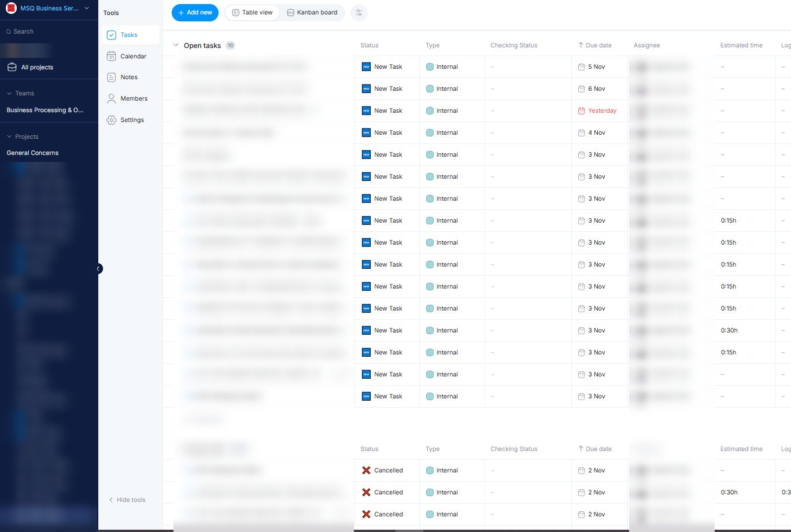Sort by Due date column in Open tasks
This screenshot has width=791, height=532.
595,45
